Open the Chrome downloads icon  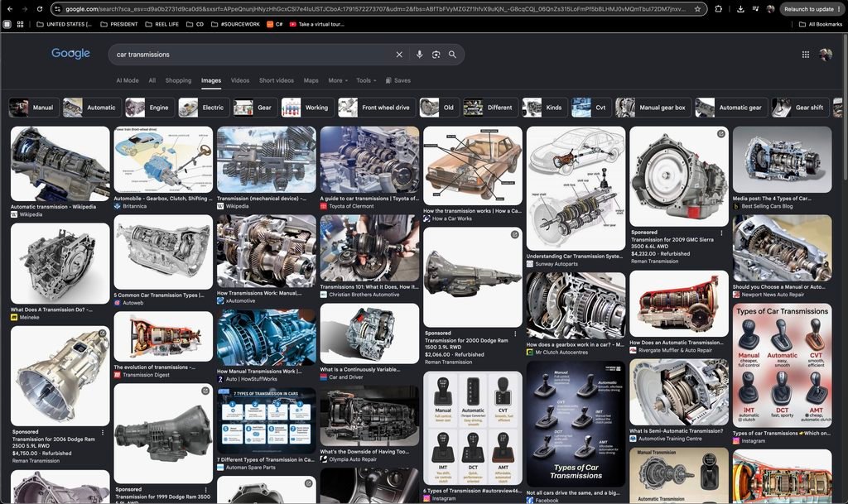click(740, 9)
